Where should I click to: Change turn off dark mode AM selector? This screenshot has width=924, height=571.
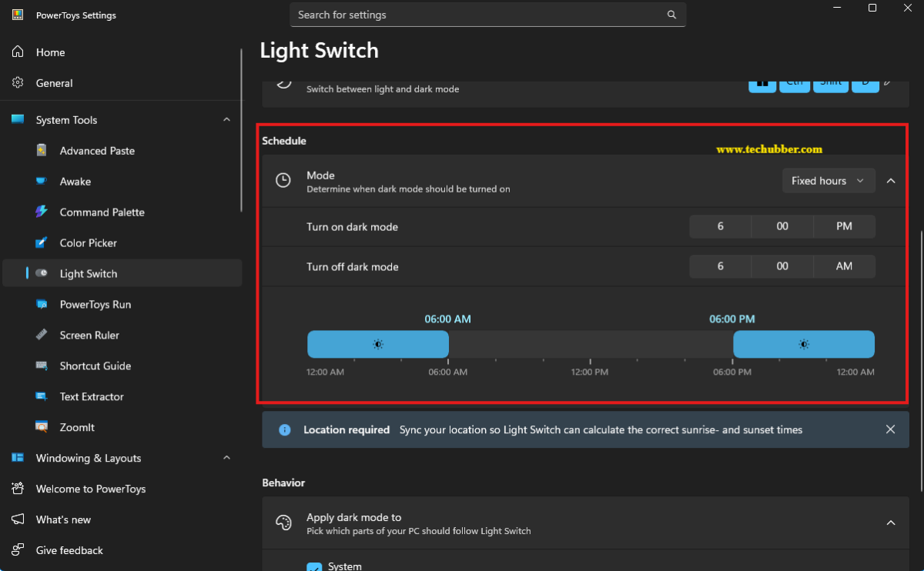(x=845, y=266)
